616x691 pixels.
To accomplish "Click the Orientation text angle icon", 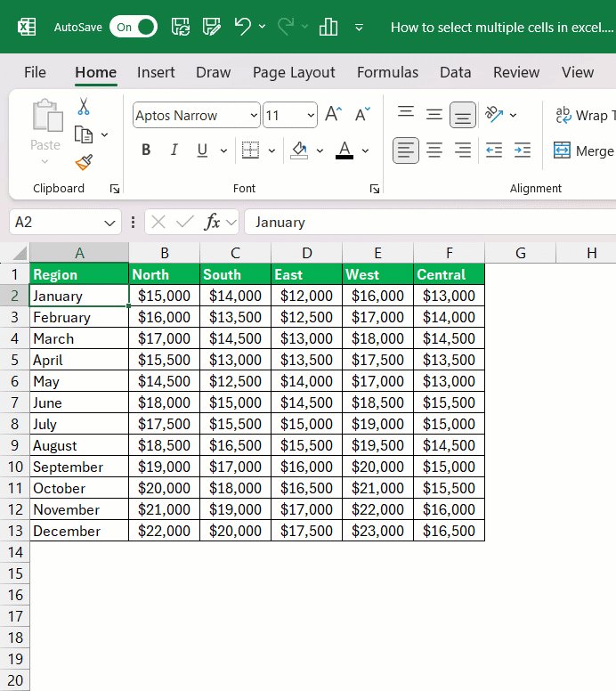I will (494, 114).
